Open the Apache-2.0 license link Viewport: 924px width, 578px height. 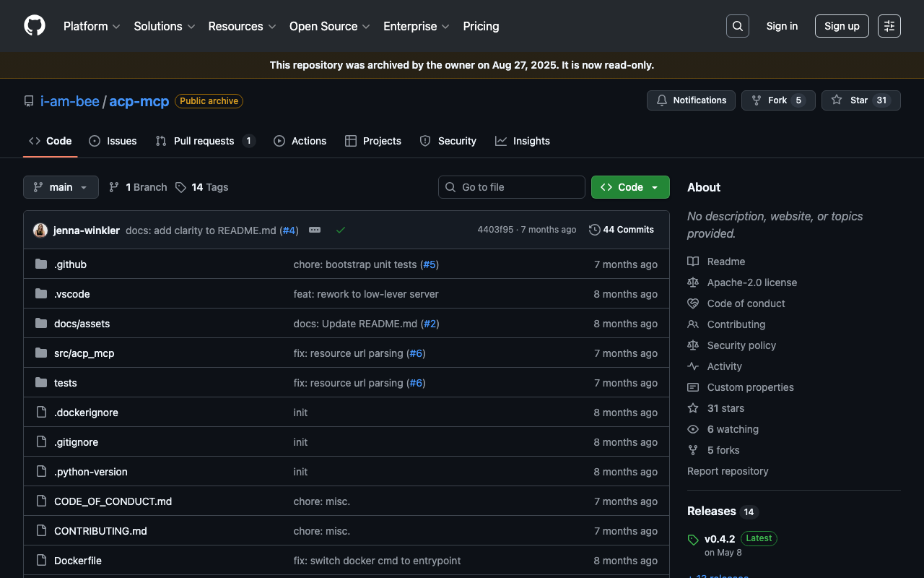[751, 282]
